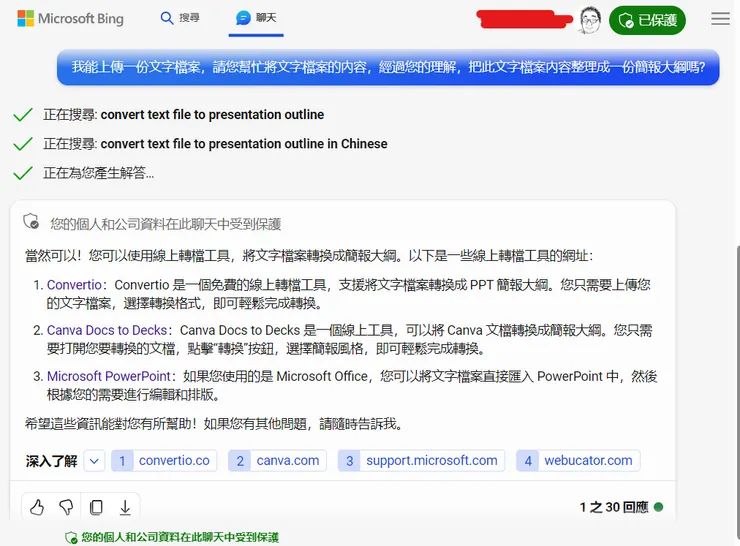The width and height of the screenshot is (740, 546).
Task: Open source 1 convertio.co
Action: 164,461
